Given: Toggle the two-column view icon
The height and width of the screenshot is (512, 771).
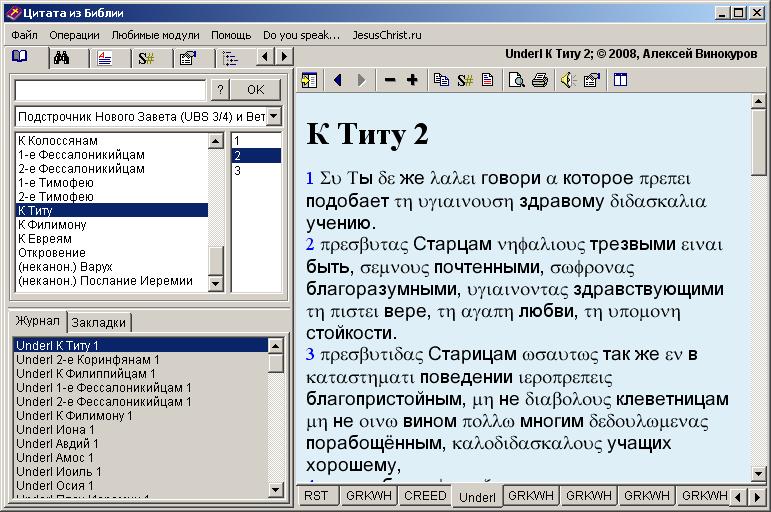Looking at the screenshot, I should pyautogui.click(x=620, y=80).
